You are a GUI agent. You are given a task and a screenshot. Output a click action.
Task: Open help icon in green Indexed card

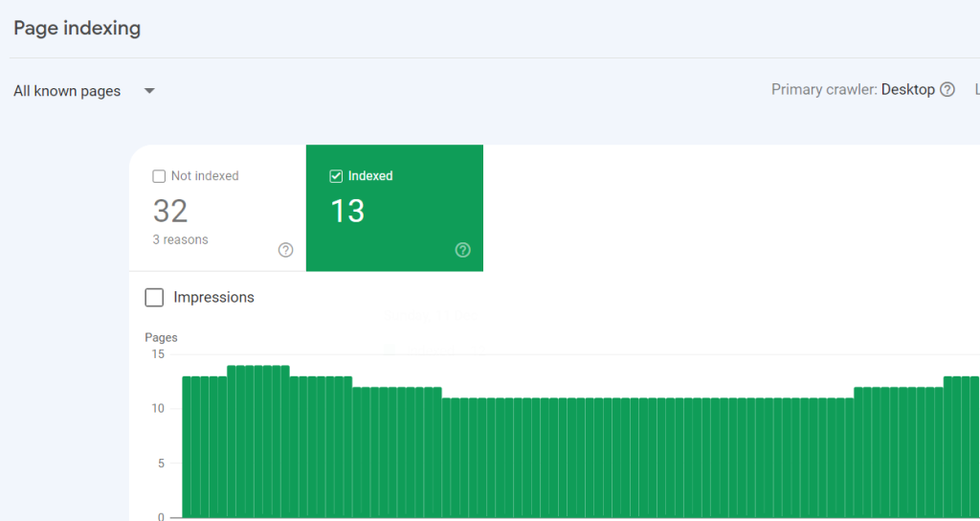click(463, 250)
